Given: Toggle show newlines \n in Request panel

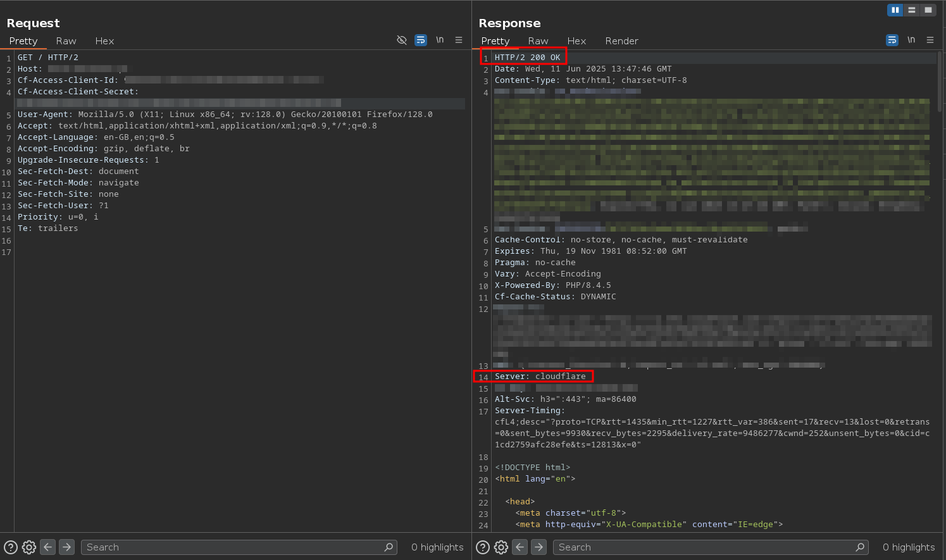Looking at the screenshot, I should pyautogui.click(x=440, y=40).
